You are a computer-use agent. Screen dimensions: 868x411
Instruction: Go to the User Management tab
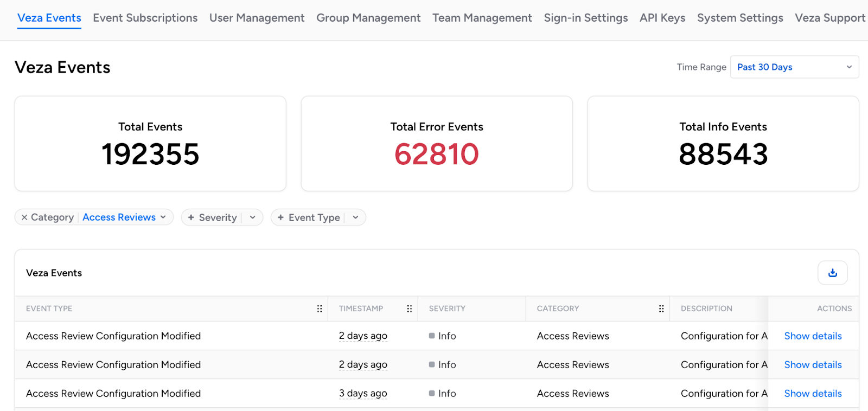pos(257,18)
